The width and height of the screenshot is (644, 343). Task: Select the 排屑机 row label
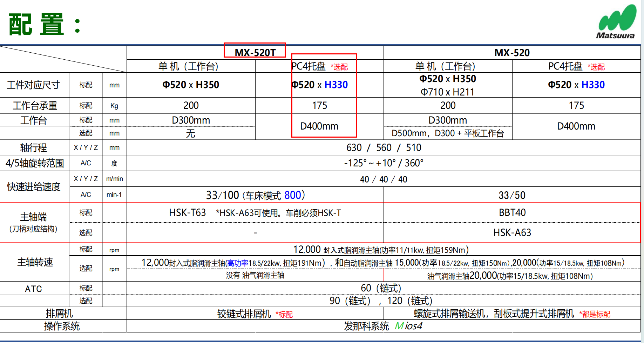59,314
